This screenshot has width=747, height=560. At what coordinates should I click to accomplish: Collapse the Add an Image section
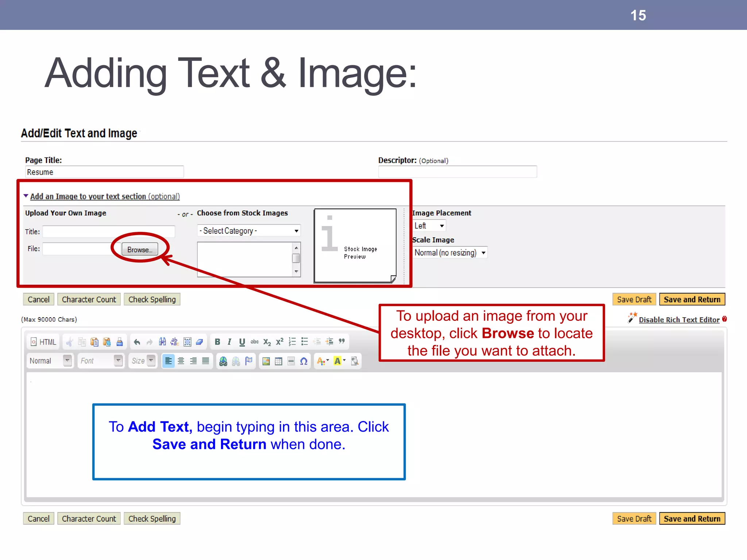coord(102,196)
